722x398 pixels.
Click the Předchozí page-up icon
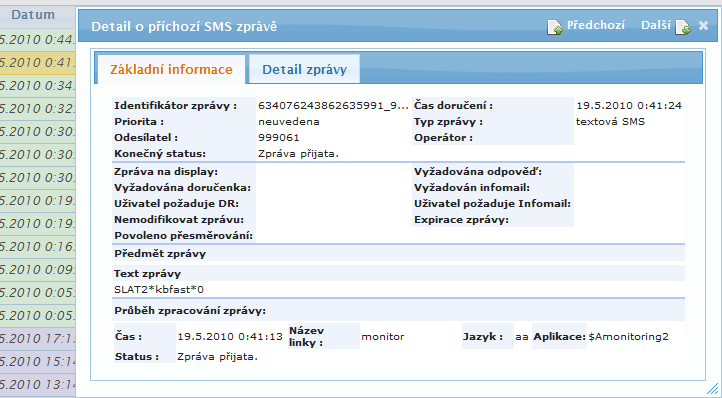point(554,27)
